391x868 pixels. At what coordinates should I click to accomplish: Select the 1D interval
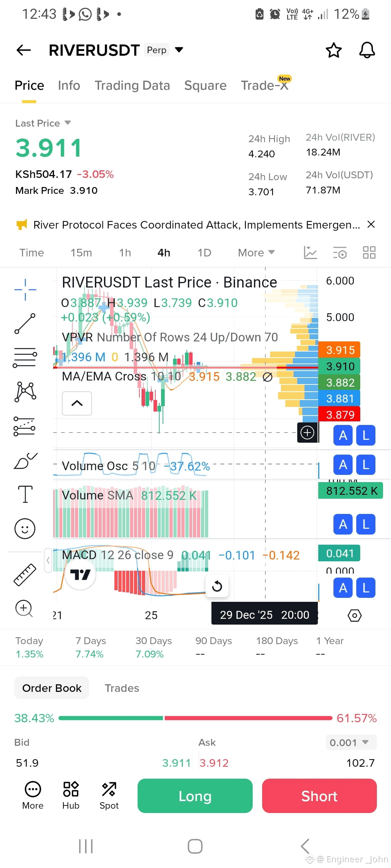pos(204,252)
